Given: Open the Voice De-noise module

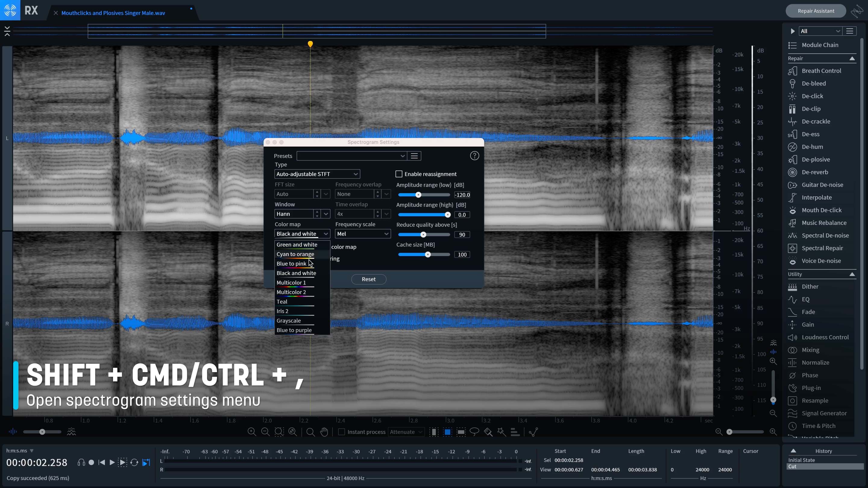Looking at the screenshot, I should click(x=821, y=261).
